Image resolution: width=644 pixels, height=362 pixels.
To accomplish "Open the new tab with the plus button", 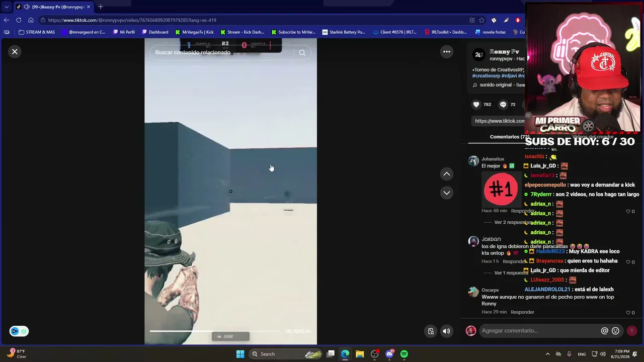I will tap(101, 7).
